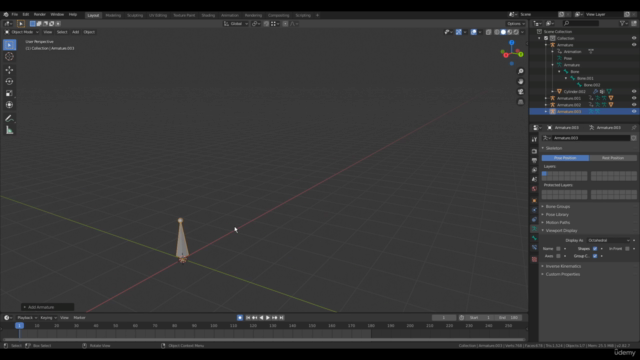This screenshot has width=640, height=360.
Task: Activate the Cursor tool in toolbar
Action: (9, 57)
